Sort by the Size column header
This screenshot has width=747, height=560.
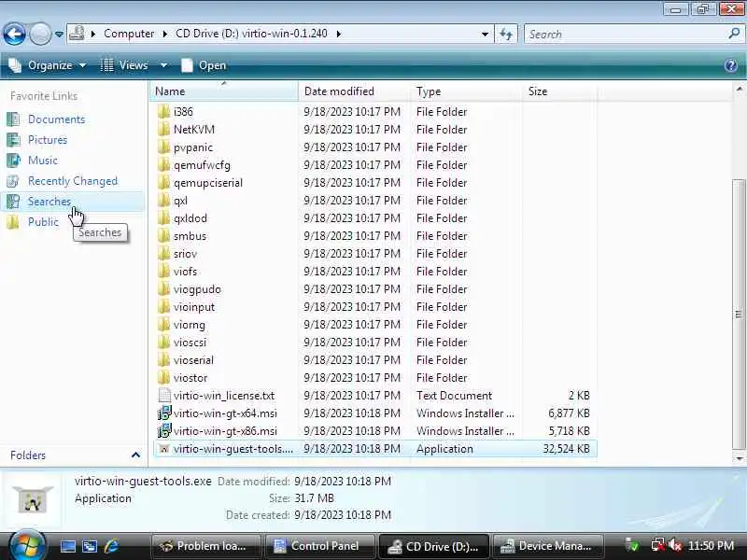point(559,91)
